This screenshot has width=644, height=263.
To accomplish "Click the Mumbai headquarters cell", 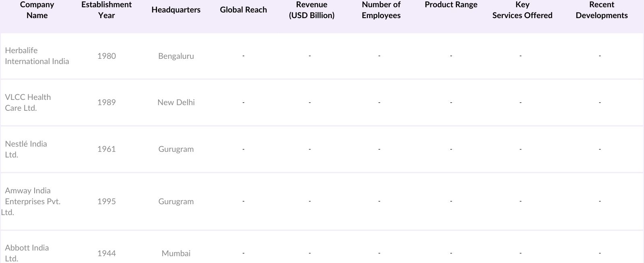I will (176, 253).
